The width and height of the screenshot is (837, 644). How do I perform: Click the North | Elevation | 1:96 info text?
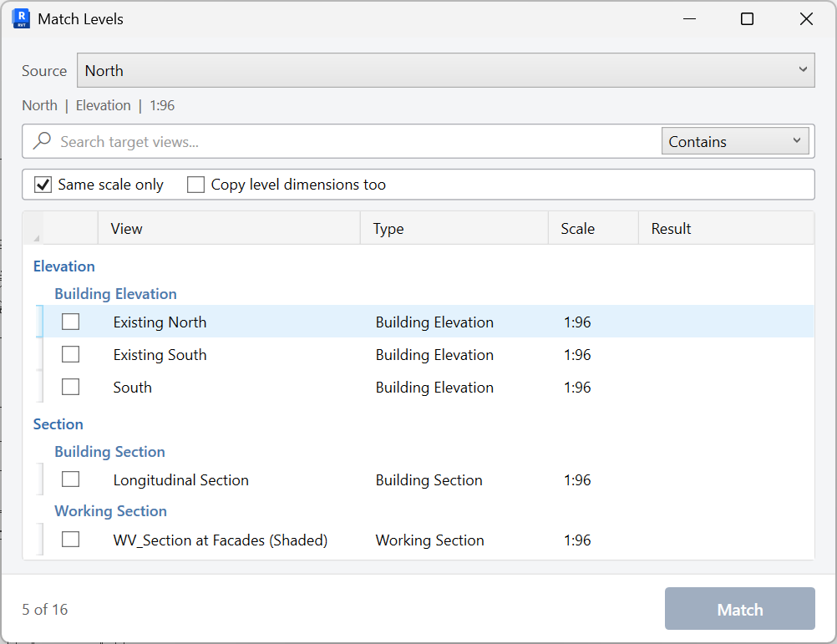pos(99,105)
